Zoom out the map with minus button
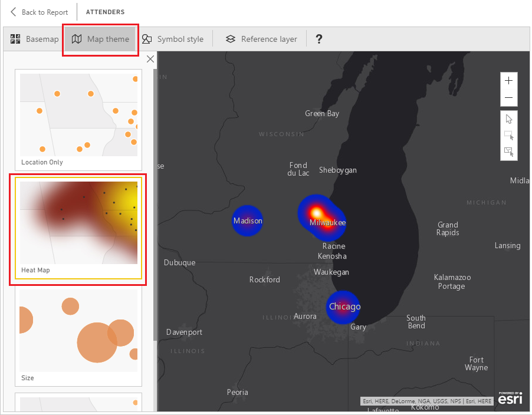The width and height of the screenshot is (532, 415). point(508,98)
